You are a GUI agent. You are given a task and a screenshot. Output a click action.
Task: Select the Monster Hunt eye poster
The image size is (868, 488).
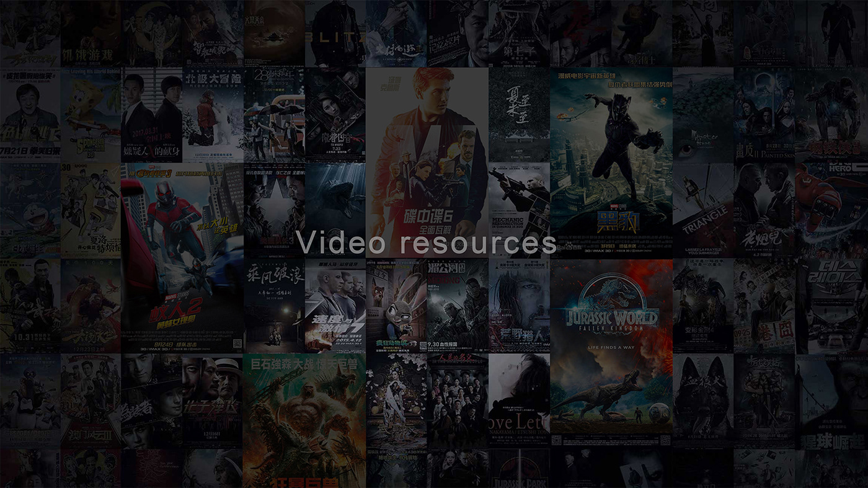point(702,115)
